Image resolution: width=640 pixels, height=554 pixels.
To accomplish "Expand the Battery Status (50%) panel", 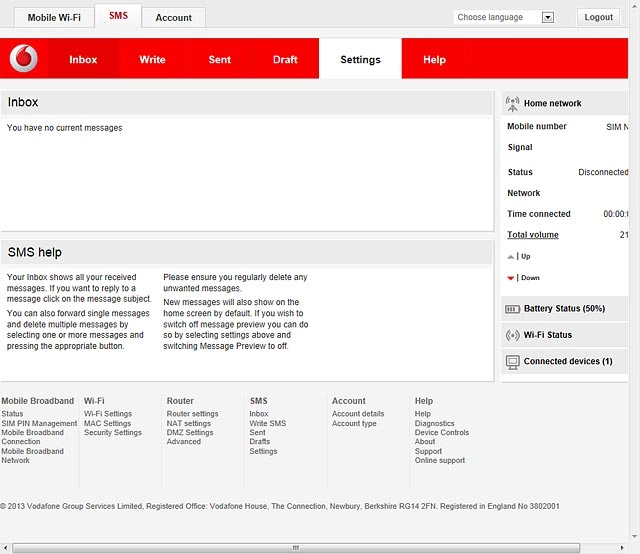I will coord(564,309).
